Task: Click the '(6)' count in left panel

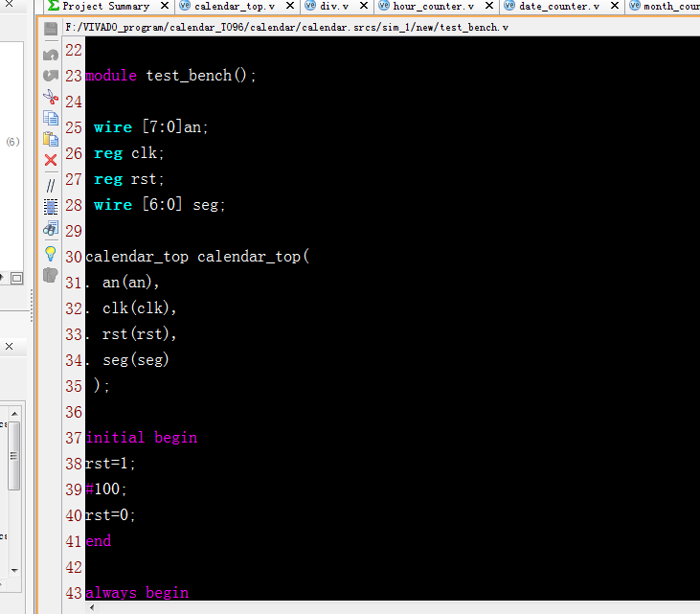Action: (x=13, y=142)
